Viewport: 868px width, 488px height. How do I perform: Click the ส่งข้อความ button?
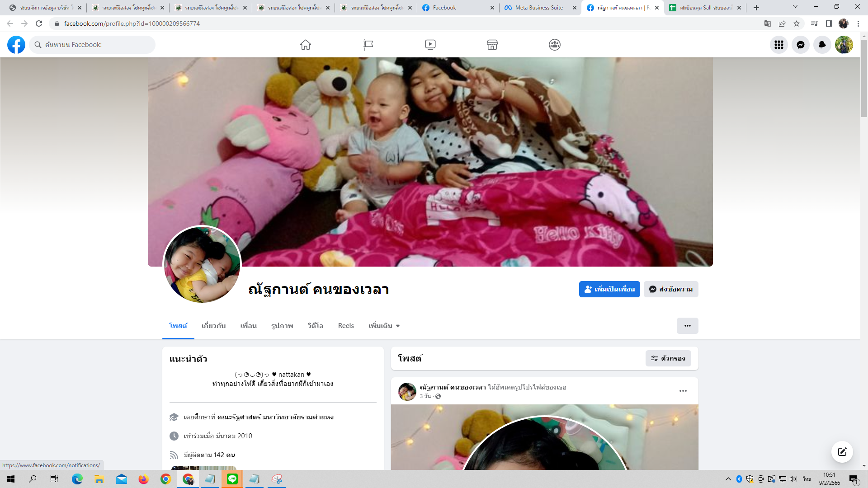point(671,289)
